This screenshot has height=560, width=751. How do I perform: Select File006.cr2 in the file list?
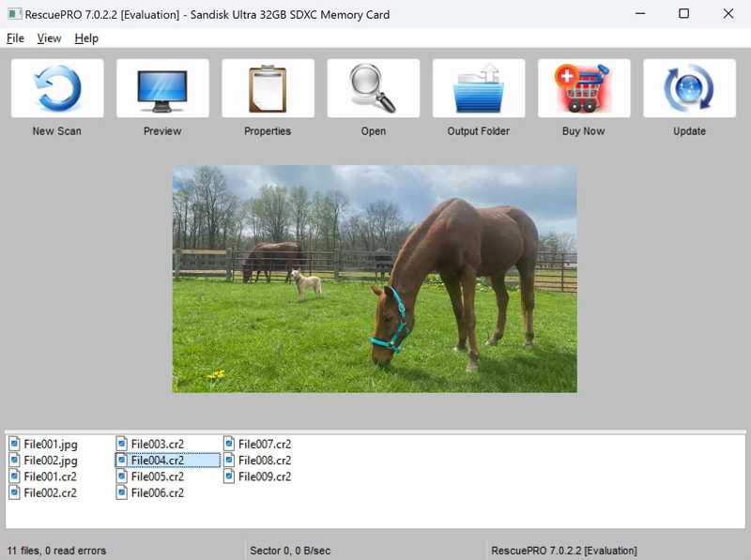(x=157, y=492)
